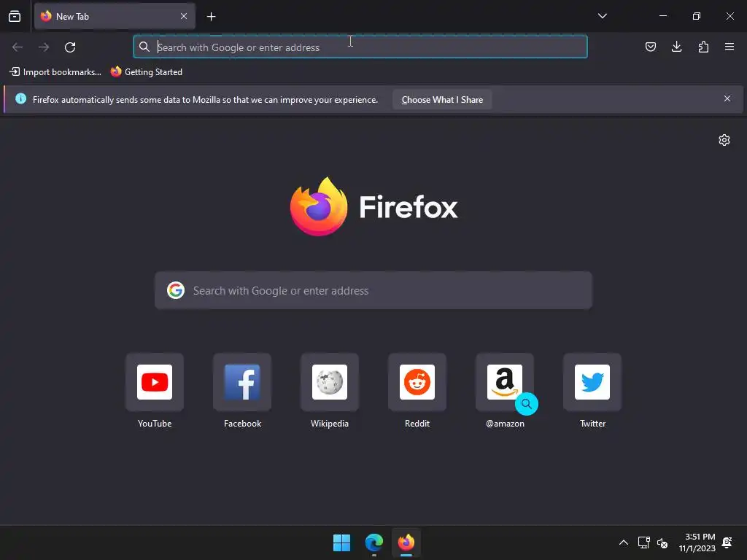This screenshot has height=560, width=747.
Task: Click the Firefox taskbar icon
Action: [406, 542]
